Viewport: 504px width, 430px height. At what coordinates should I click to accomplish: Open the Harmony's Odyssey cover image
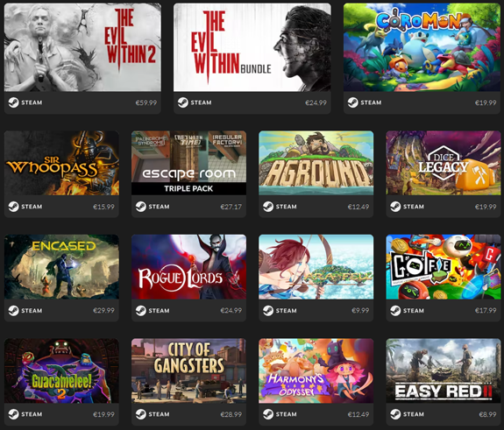pyautogui.click(x=316, y=370)
